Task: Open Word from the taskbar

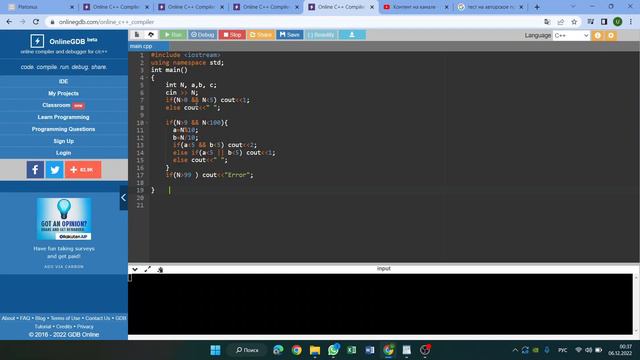Action: [x=370, y=350]
